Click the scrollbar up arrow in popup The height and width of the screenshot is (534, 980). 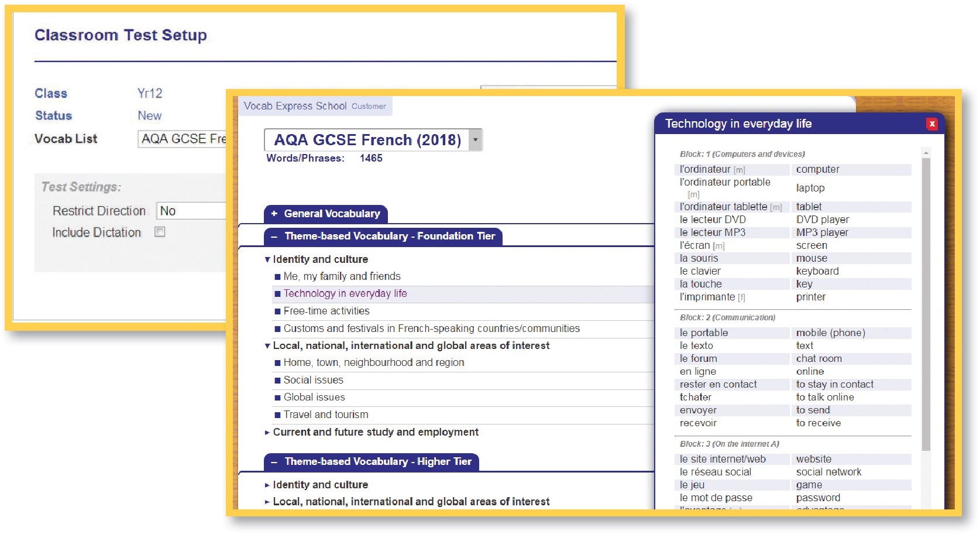coord(926,153)
